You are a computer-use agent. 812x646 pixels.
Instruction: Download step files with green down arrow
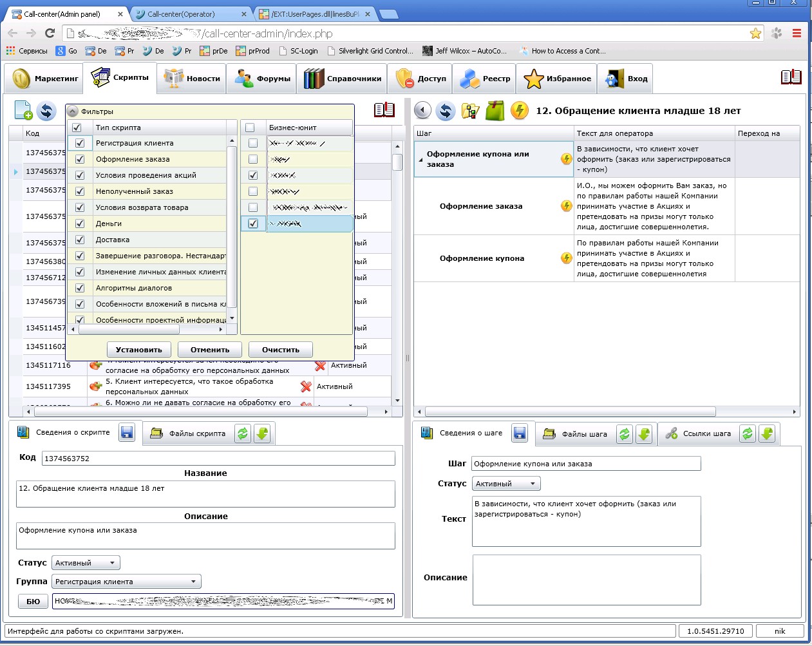(644, 434)
